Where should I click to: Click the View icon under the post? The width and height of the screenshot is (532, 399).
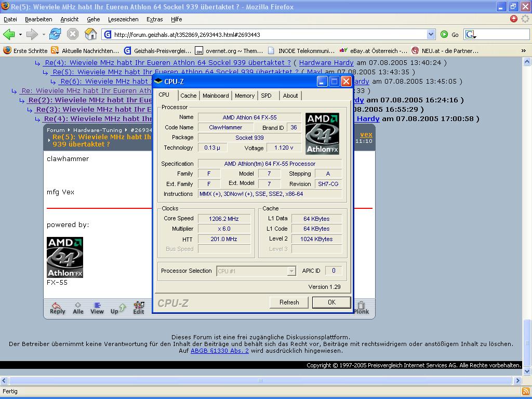tap(97, 308)
